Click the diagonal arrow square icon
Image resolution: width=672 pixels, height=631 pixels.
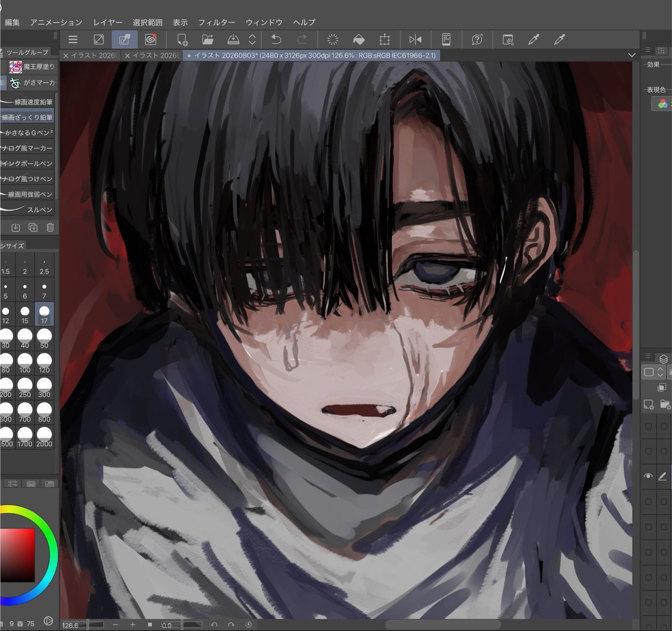point(99,40)
